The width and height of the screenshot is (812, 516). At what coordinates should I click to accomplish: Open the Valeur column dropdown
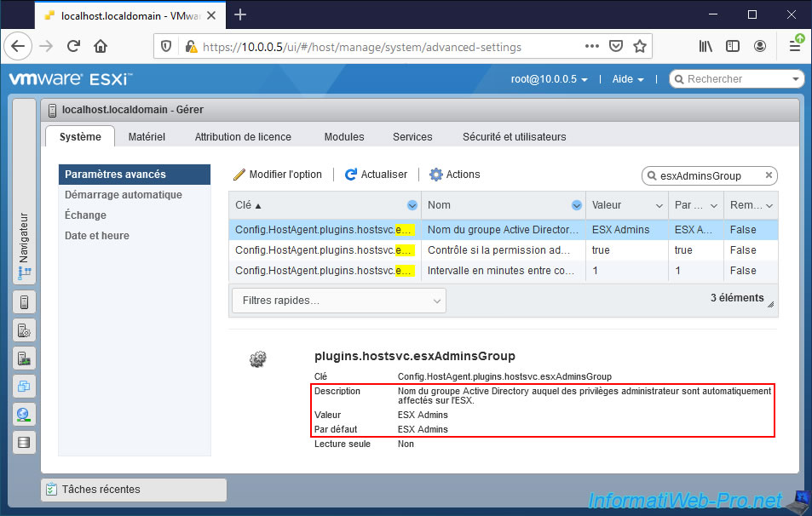click(x=659, y=205)
